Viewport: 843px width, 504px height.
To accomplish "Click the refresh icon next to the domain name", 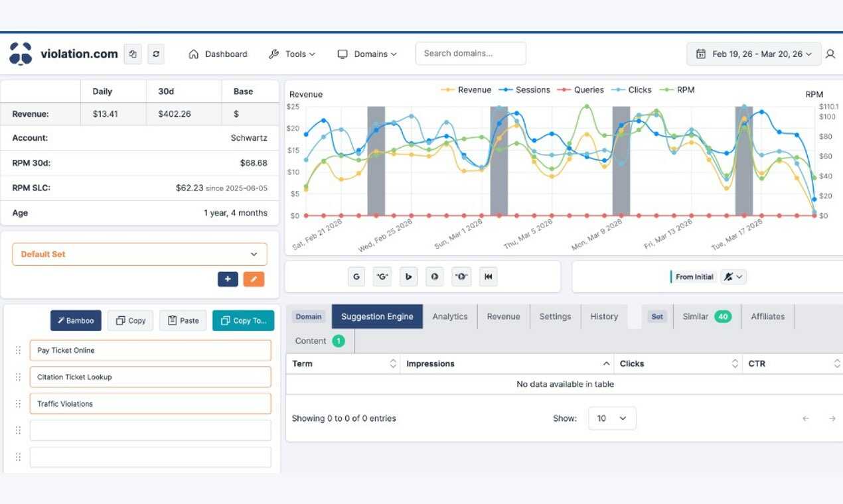I will coord(156,54).
